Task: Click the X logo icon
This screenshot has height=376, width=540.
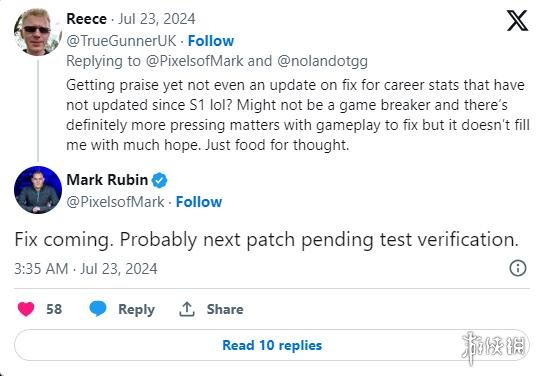Action: coord(517,21)
